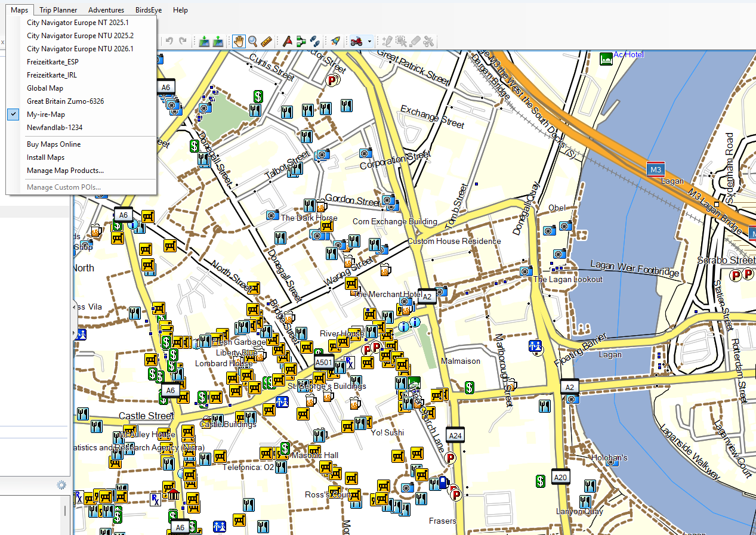Click The Merchant Hotel label
Screen dimensions: 756x535
tap(387, 294)
